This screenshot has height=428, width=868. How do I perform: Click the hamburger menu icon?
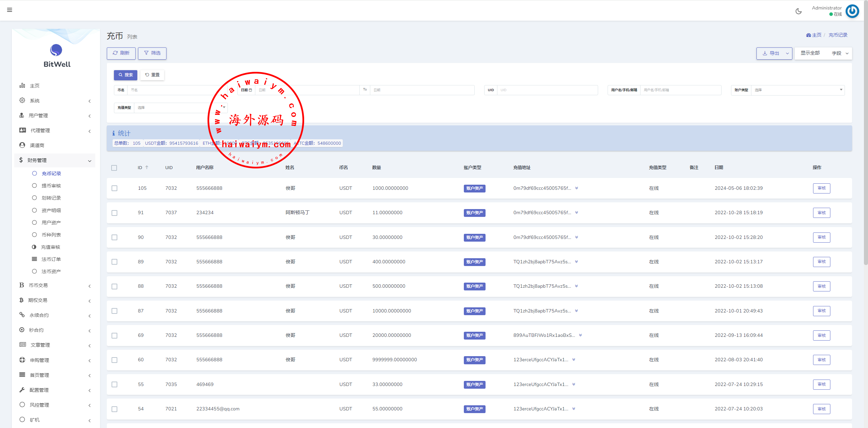click(x=9, y=10)
